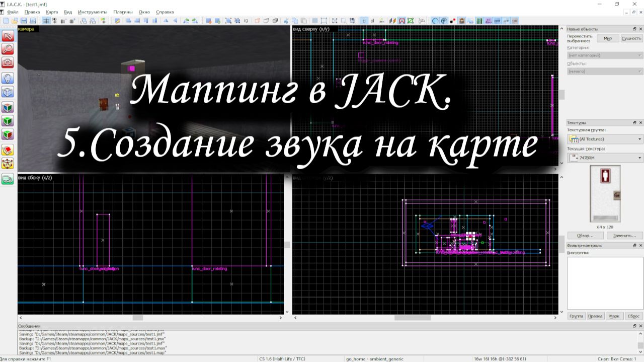Click the Заменить... texture button
This screenshot has height=362, width=644.
click(x=624, y=235)
